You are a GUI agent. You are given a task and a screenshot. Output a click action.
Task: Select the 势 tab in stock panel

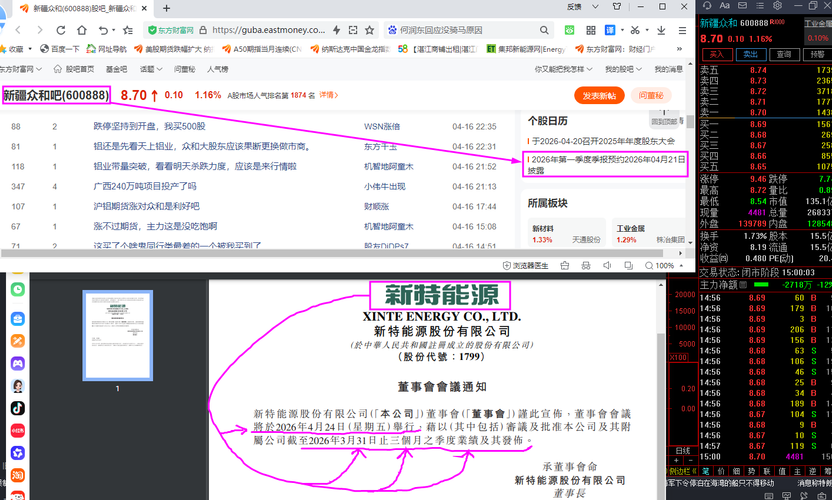[751, 471]
